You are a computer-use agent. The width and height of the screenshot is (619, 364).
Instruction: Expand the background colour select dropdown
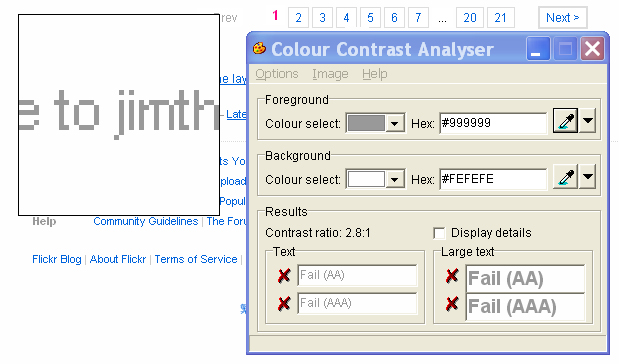[394, 180]
